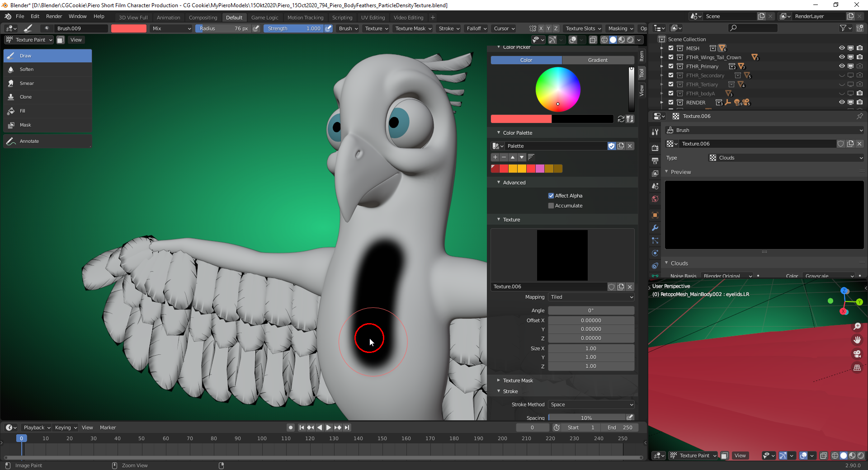868x470 pixels.
Task: Select the Clone tool
Action: [x=47, y=97]
